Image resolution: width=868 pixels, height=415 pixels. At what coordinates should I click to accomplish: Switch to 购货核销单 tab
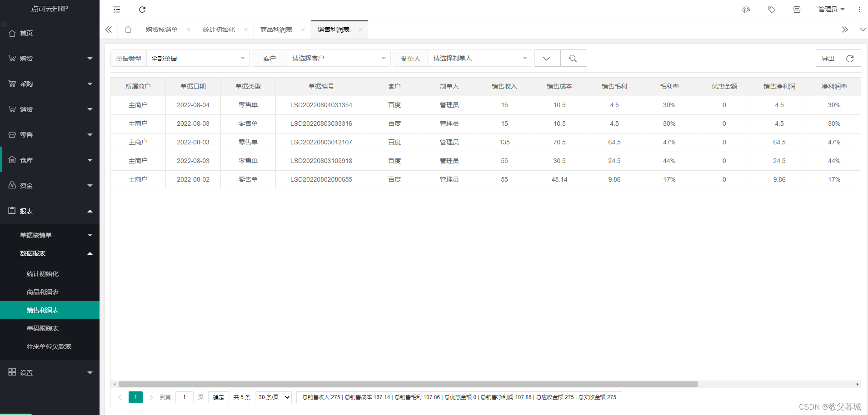pyautogui.click(x=162, y=30)
